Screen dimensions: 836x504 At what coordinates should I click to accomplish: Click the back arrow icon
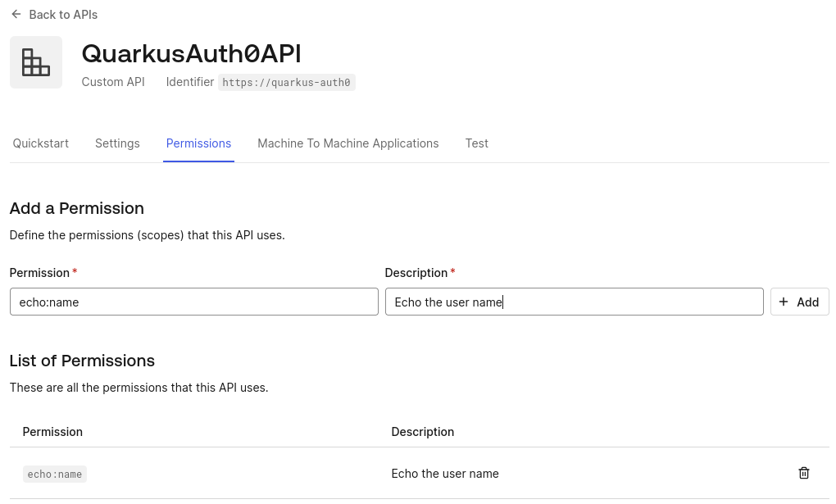pyautogui.click(x=16, y=15)
